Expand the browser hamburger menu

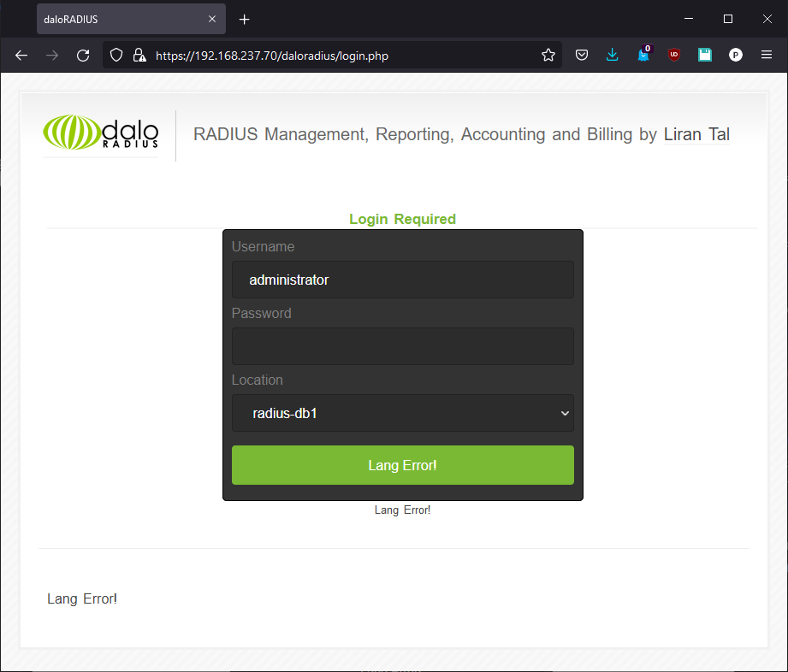(x=767, y=55)
